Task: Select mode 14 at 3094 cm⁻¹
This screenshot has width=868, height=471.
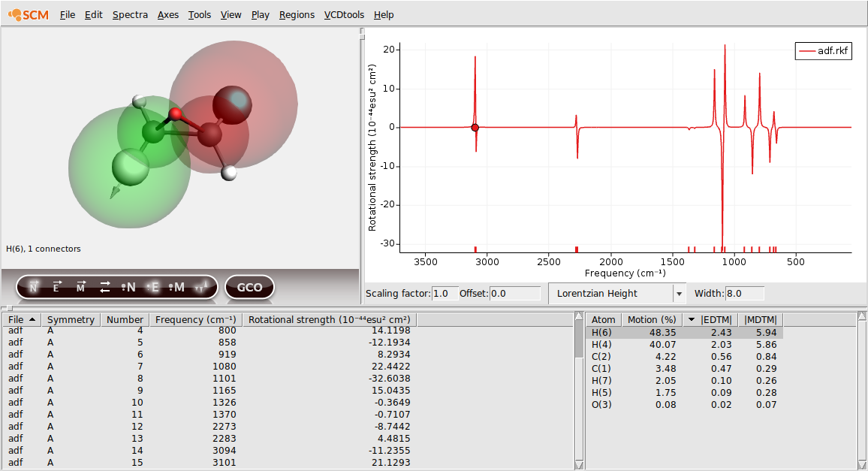Action: [209, 451]
